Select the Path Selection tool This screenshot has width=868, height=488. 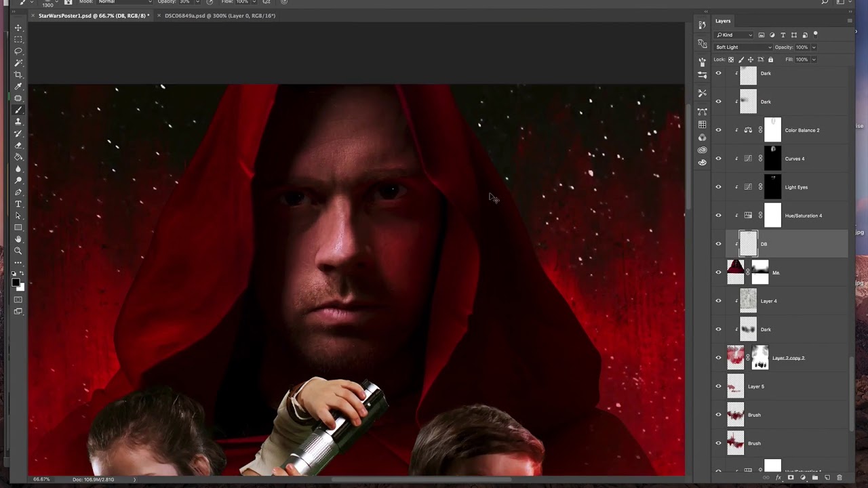18,216
